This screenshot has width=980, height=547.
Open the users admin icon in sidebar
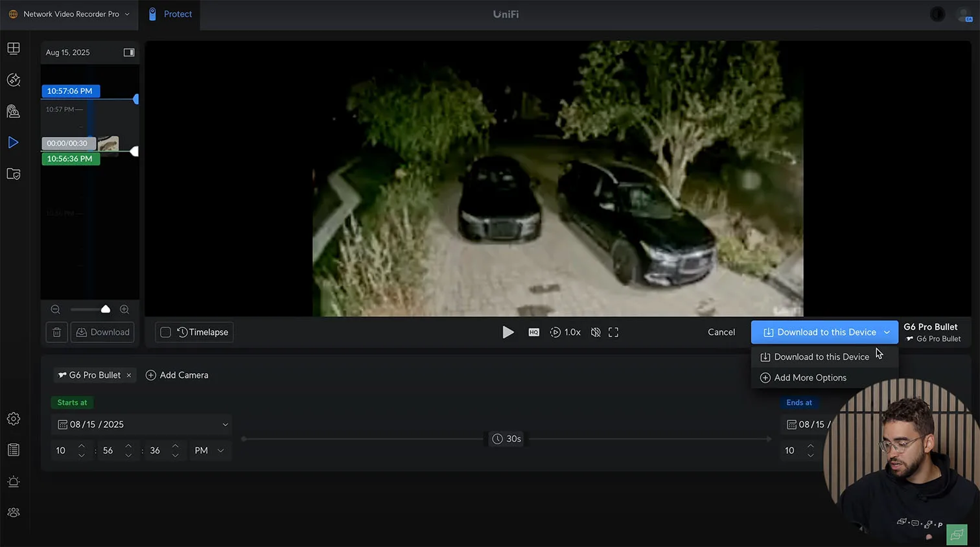click(14, 513)
